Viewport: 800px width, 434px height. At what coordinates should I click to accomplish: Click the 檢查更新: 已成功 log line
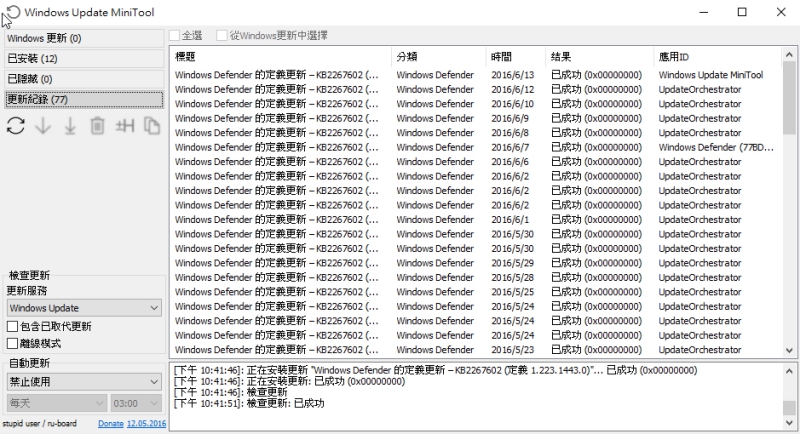point(249,403)
